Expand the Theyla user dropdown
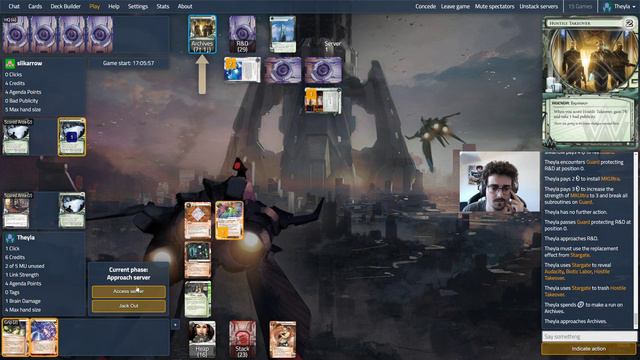This screenshot has width=640, height=360. (619, 6)
